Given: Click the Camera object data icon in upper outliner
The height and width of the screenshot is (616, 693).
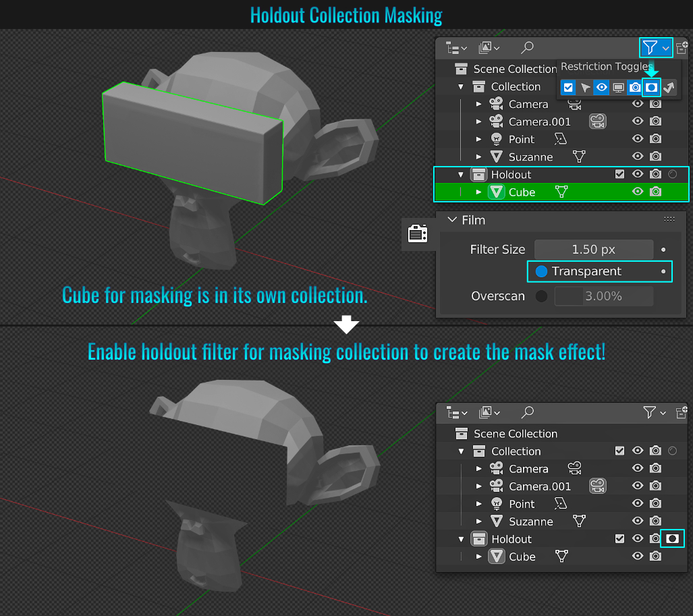Looking at the screenshot, I should [x=574, y=105].
